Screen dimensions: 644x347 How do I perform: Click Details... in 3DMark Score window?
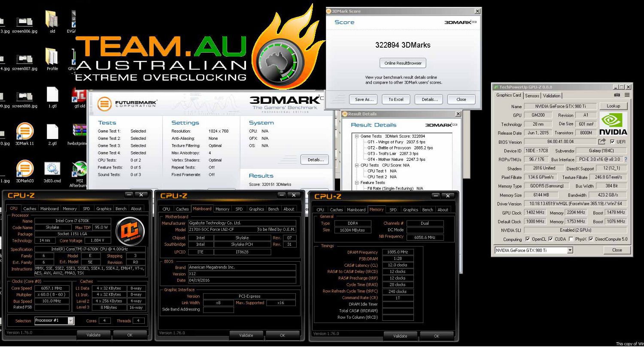pyautogui.click(x=429, y=99)
